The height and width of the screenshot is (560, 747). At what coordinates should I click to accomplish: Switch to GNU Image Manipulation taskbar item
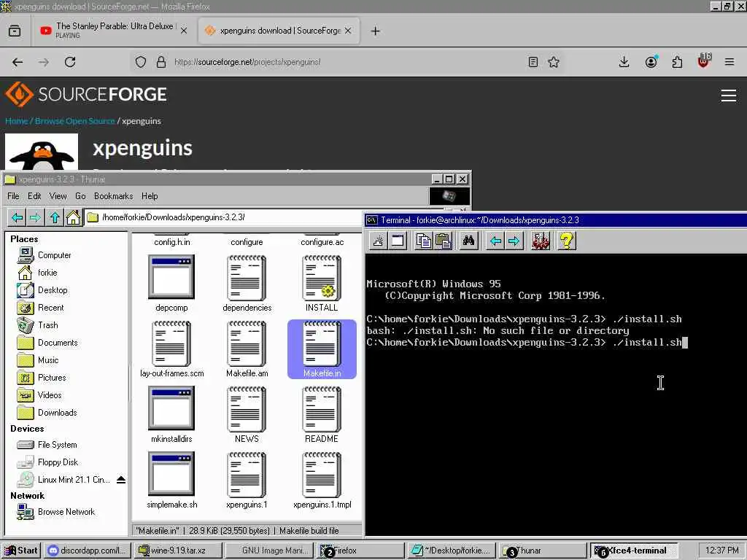(x=268, y=551)
